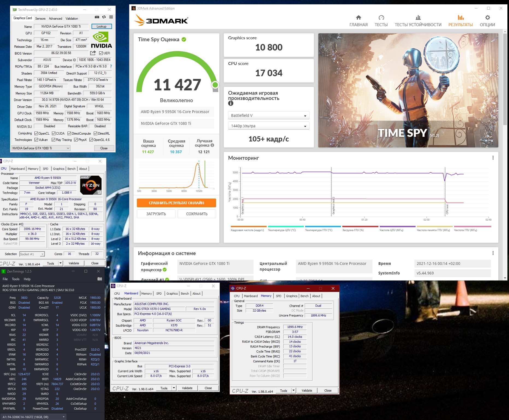Click Validate in the CPU-Z Memory window
Screen dimensions: 509x420
(x=307, y=391)
